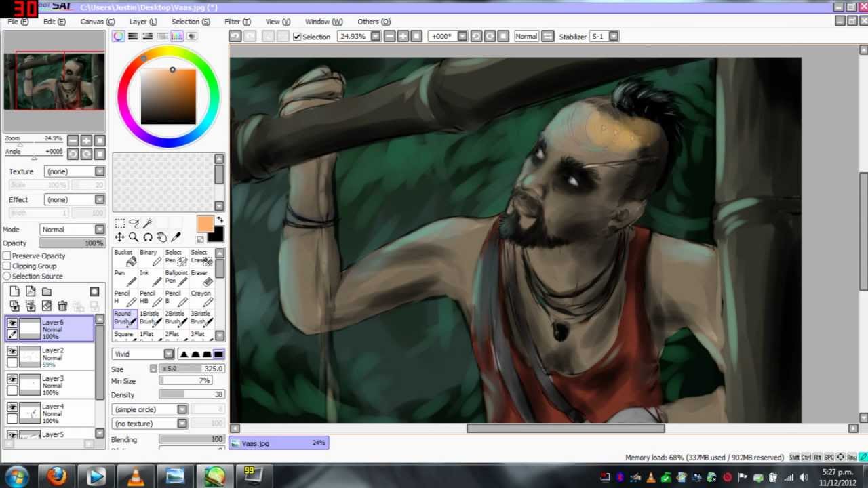Image resolution: width=868 pixels, height=488 pixels.
Task: Open the Vivid brush mode dropdown
Action: tap(143, 354)
